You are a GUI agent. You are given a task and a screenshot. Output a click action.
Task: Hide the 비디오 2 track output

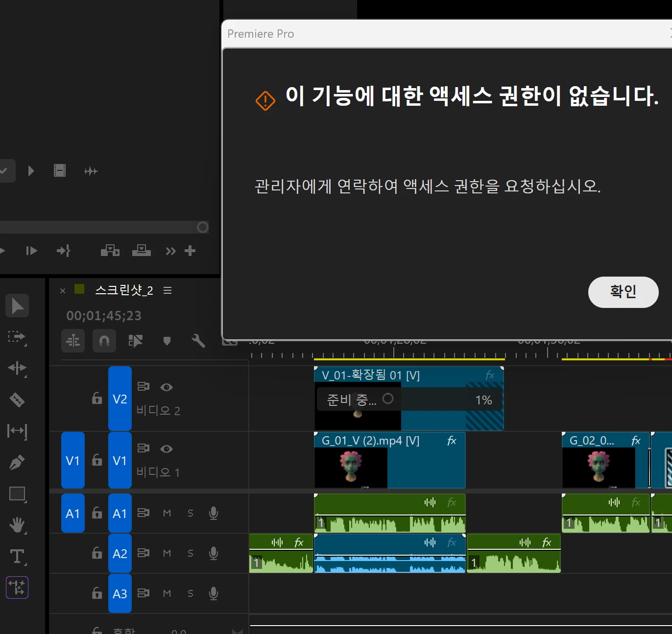167,387
